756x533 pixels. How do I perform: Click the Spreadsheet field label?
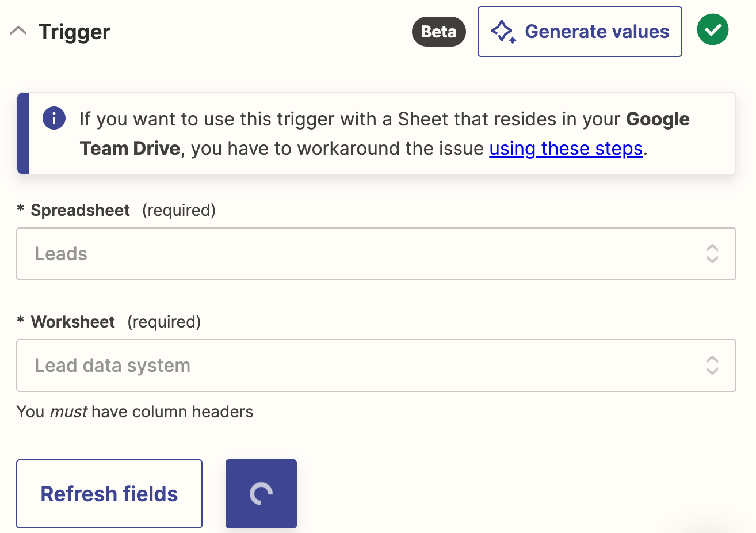tap(80, 211)
